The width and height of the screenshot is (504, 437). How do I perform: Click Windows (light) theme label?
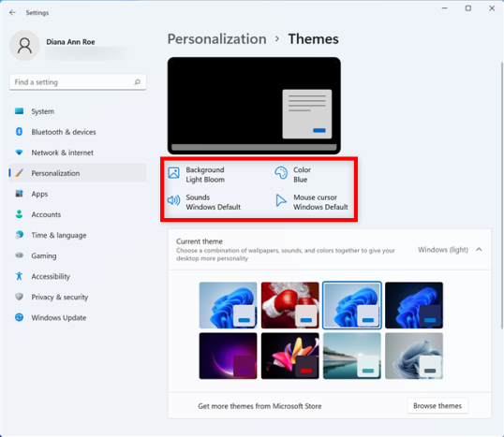[x=443, y=250]
